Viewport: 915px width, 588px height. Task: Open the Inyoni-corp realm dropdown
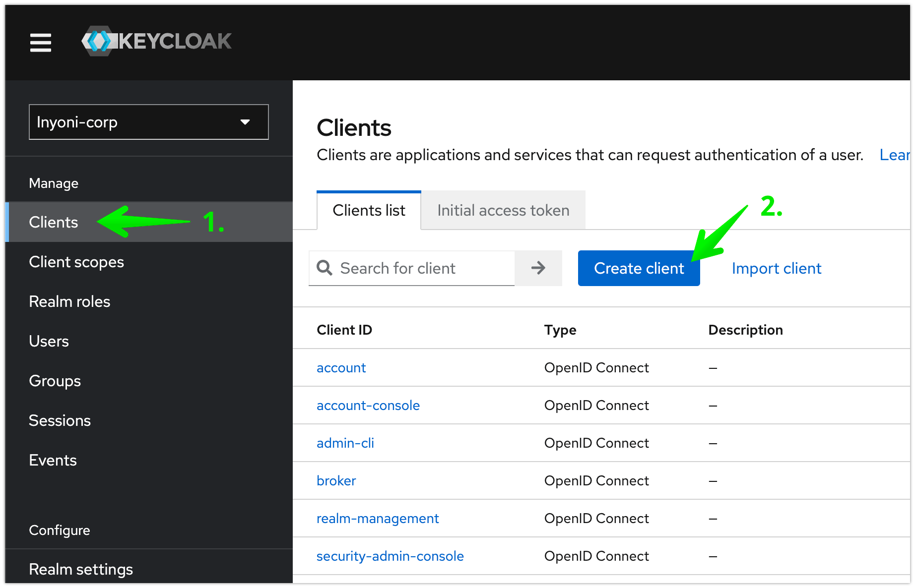pos(148,122)
